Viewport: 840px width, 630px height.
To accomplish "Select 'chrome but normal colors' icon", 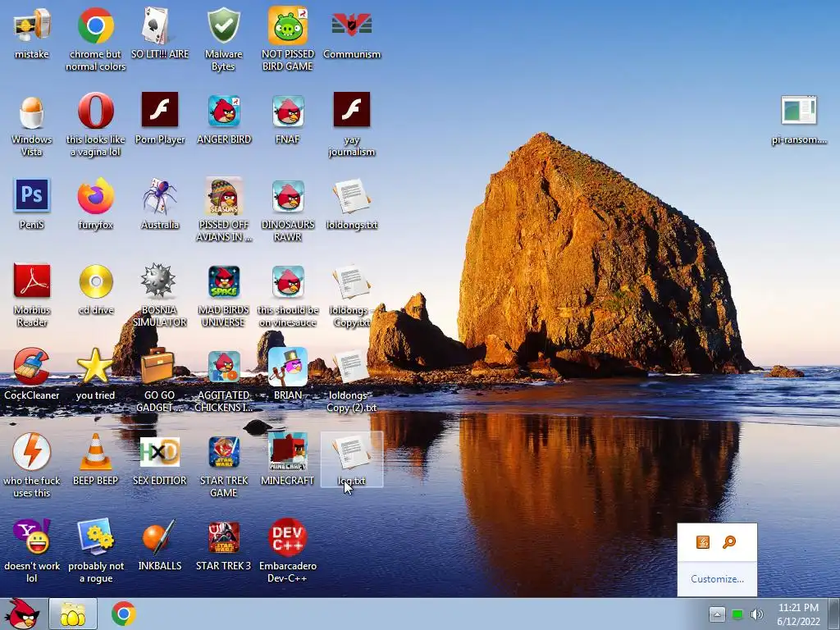I will pyautogui.click(x=95, y=39).
